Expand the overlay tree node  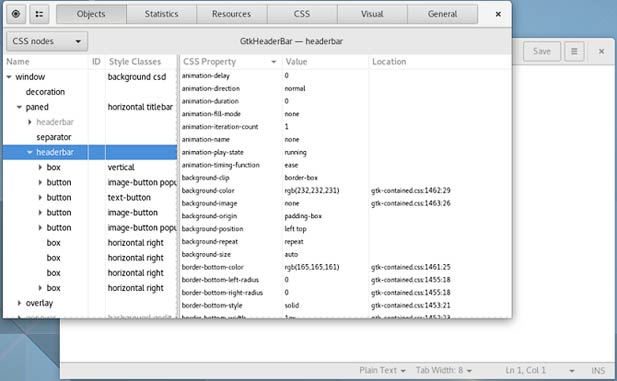coord(19,303)
